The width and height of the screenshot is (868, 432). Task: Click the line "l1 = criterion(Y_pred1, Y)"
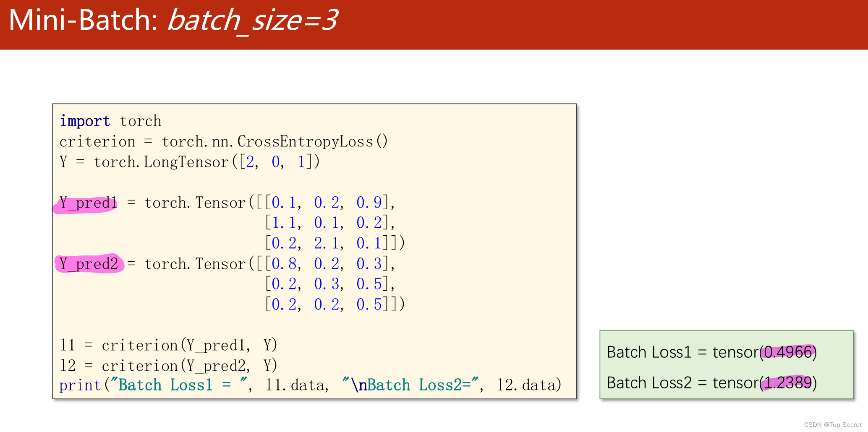click(168, 345)
